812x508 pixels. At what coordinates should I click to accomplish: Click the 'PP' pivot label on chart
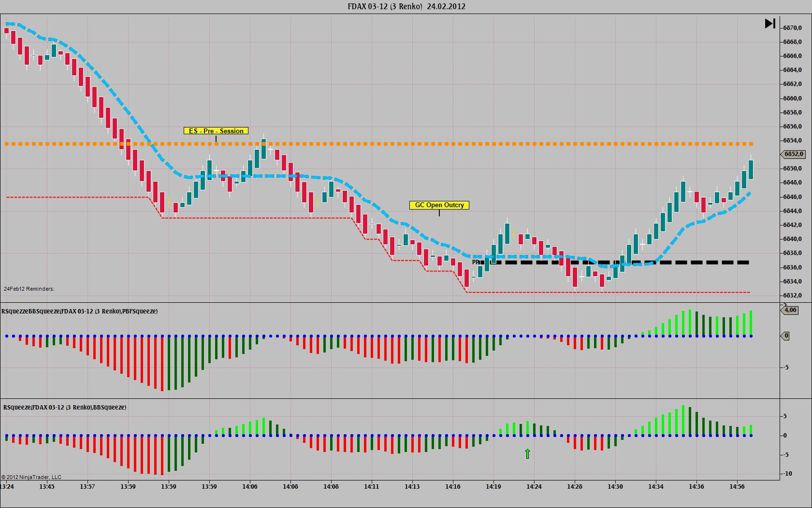[476, 262]
